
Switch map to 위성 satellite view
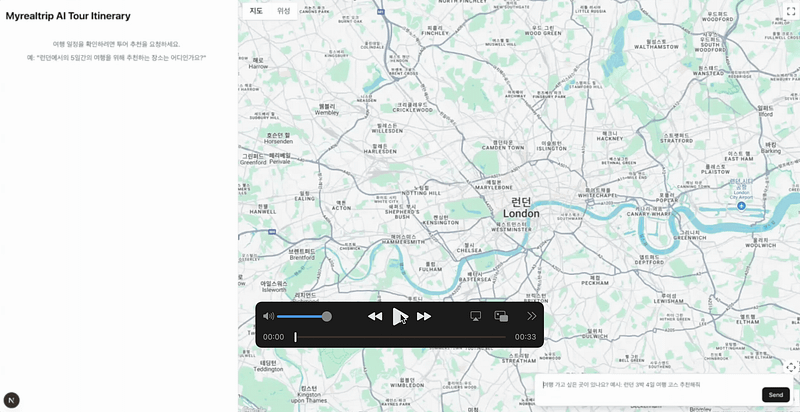[284, 11]
